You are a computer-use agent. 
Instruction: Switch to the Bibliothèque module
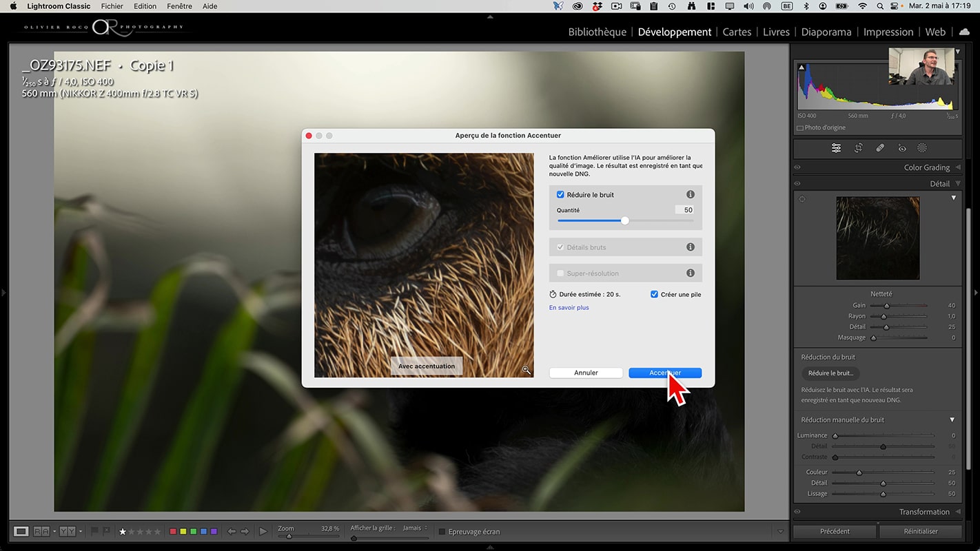pos(597,32)
